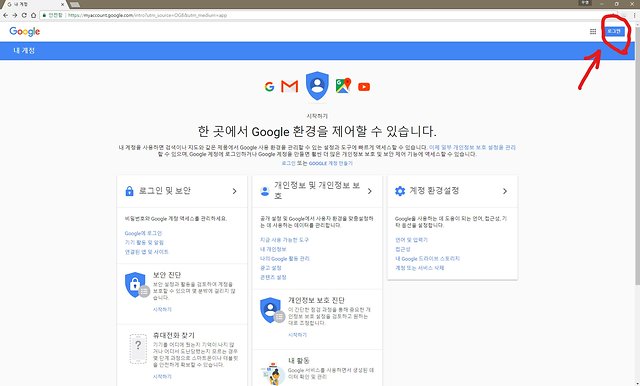Screen dimensions: 640x386
Task: Open the 광고 설정 link
Action: click(x=271, y=268)
